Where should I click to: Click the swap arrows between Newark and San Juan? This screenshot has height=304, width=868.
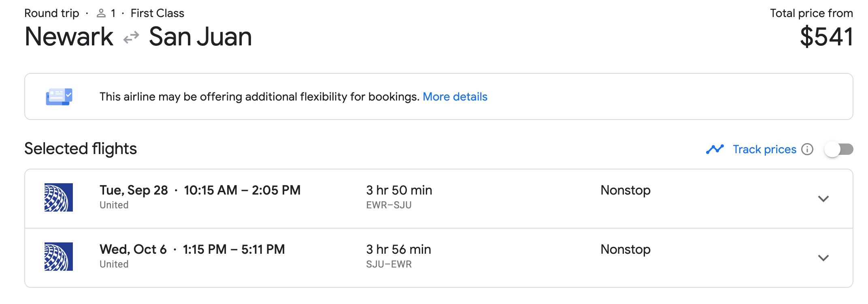[131, 37]
